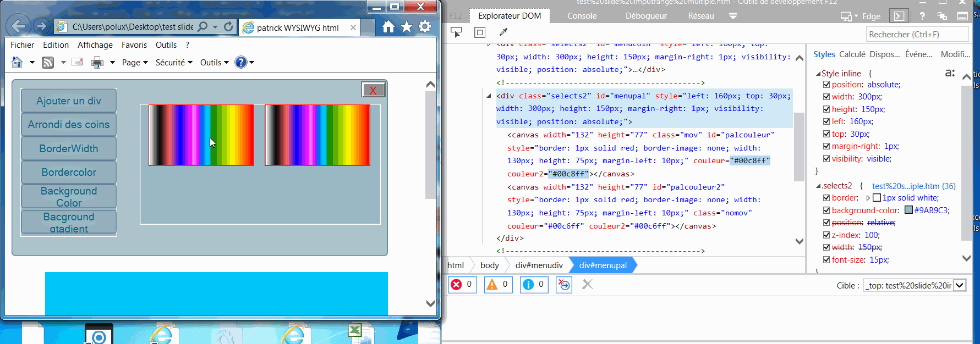The image size is (980, 344).
Task: Uncheck the background-color style checkbox
Action: coord(826,210)
